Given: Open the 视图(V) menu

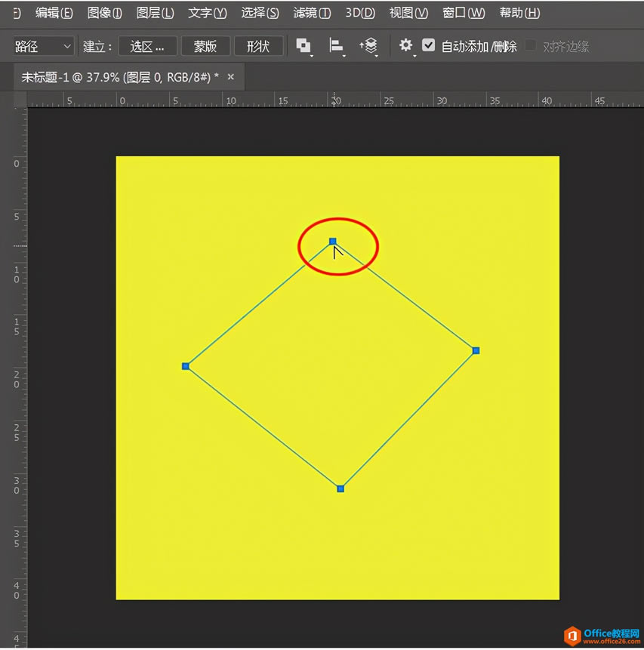Looking at the screenshot, I should point(408,14).
